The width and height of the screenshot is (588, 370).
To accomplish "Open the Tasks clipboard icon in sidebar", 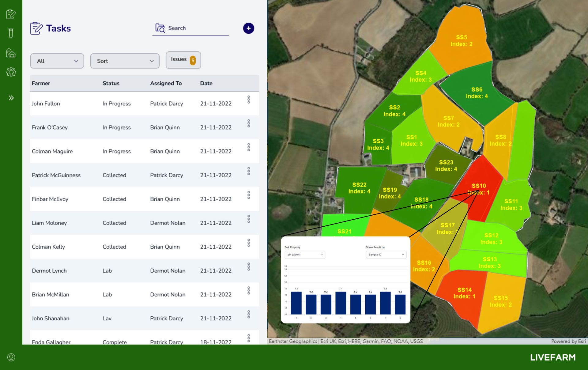I will [x=11, y=14].
